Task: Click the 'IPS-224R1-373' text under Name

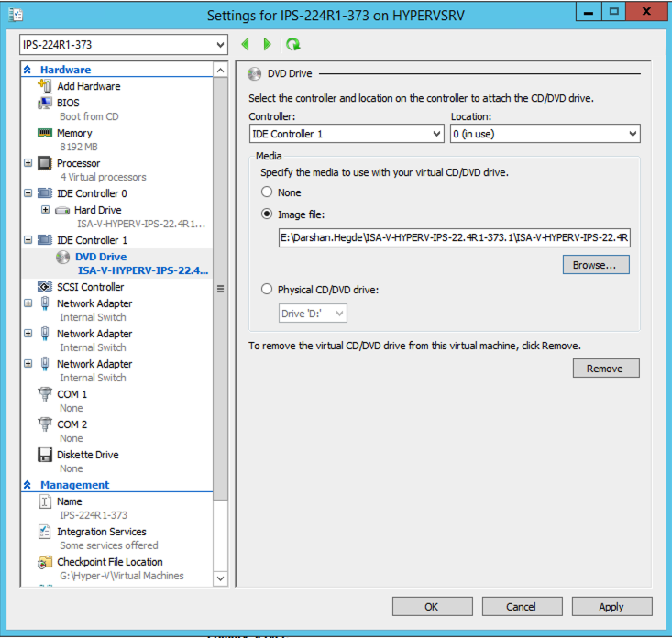Action: pos(94,515)
